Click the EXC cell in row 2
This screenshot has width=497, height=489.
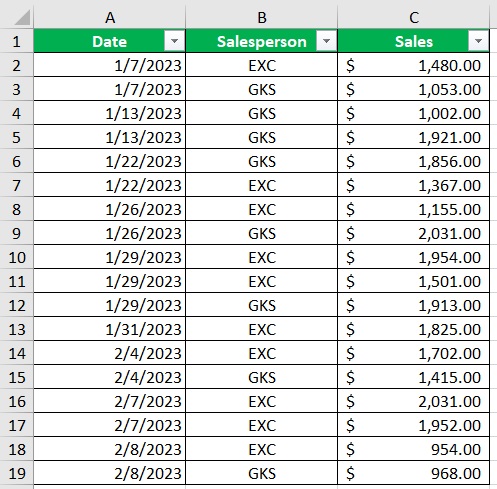click(262, 65)
